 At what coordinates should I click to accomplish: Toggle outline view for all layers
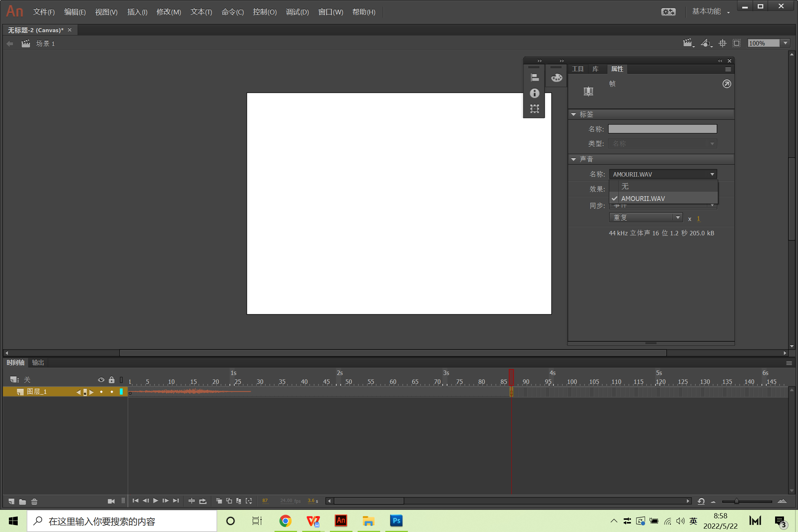point(121,380)
